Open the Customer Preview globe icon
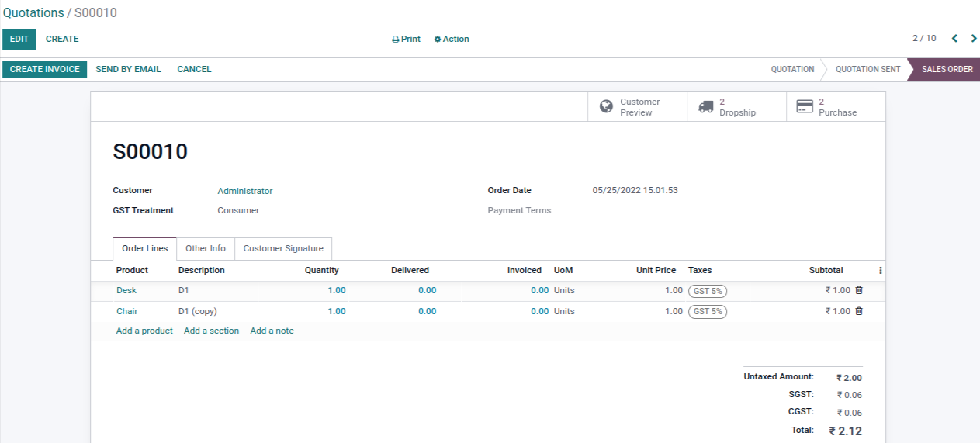Image resolution: width=980 pixels, height=443 pixels. click(606, 106)
